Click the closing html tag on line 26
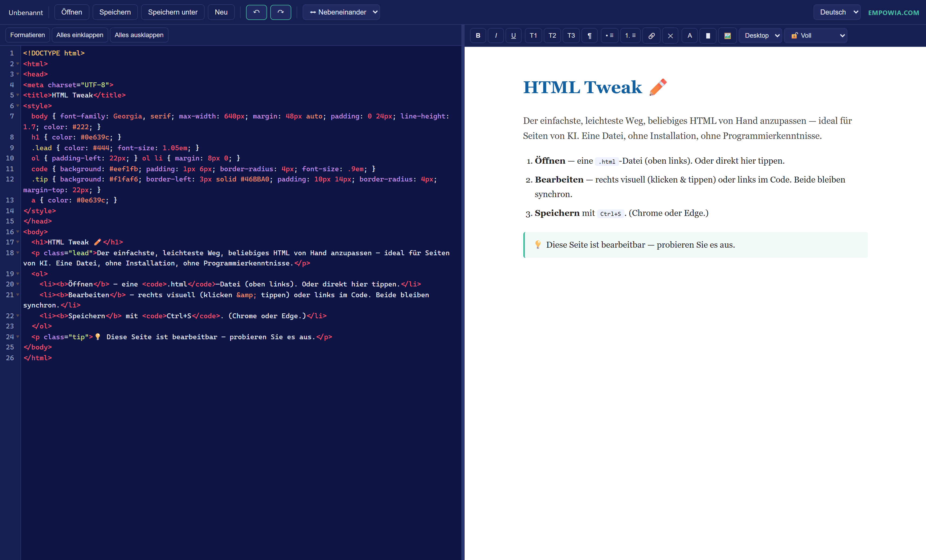The width and height of the screenshot is (926, 560). pyautogui.click(x=38, y=358)
